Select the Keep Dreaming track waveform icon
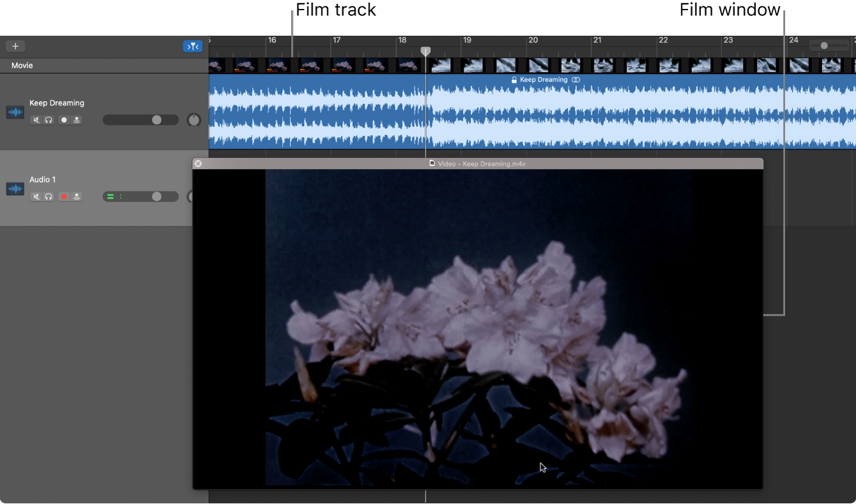This screenshot has width=856, height=504. click(x=15, y=112)
